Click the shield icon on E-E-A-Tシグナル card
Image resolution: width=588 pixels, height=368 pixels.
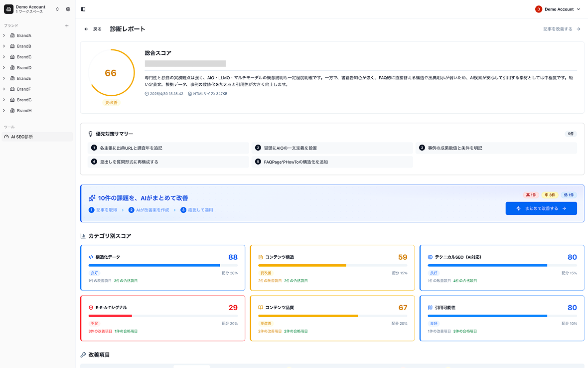(x=91, y=308)
